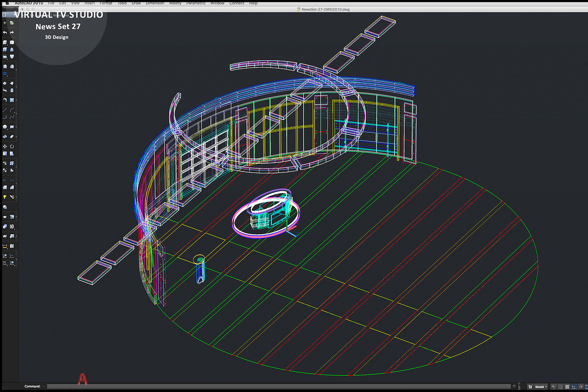This screenshot has width=588, height=392.
Task: Select the Polyline tool
Action: coord(5,117)
